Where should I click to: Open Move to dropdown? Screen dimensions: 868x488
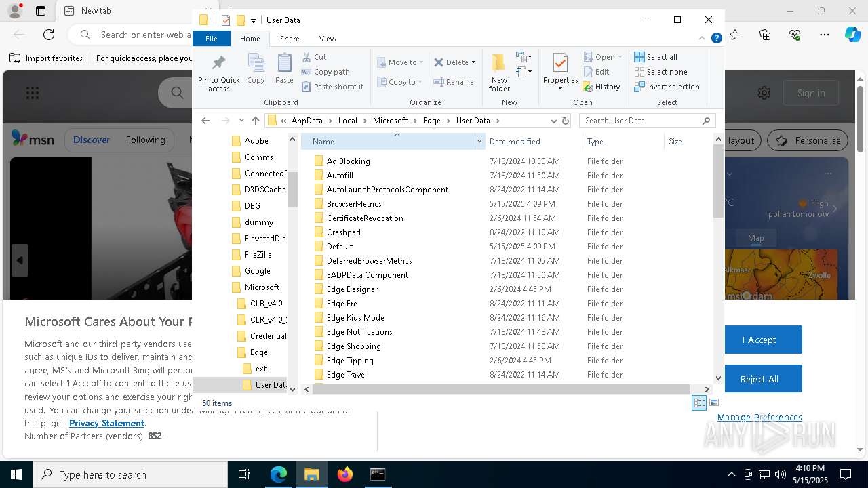(x=400, y=62)
